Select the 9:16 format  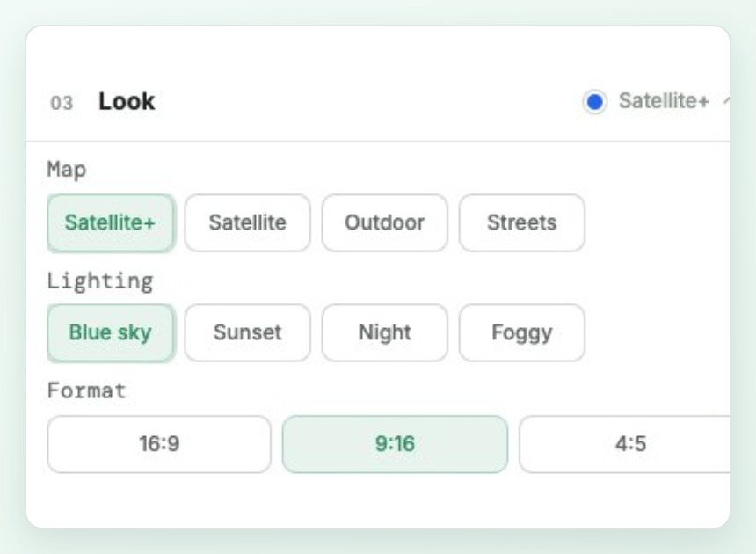click(395, 444)
